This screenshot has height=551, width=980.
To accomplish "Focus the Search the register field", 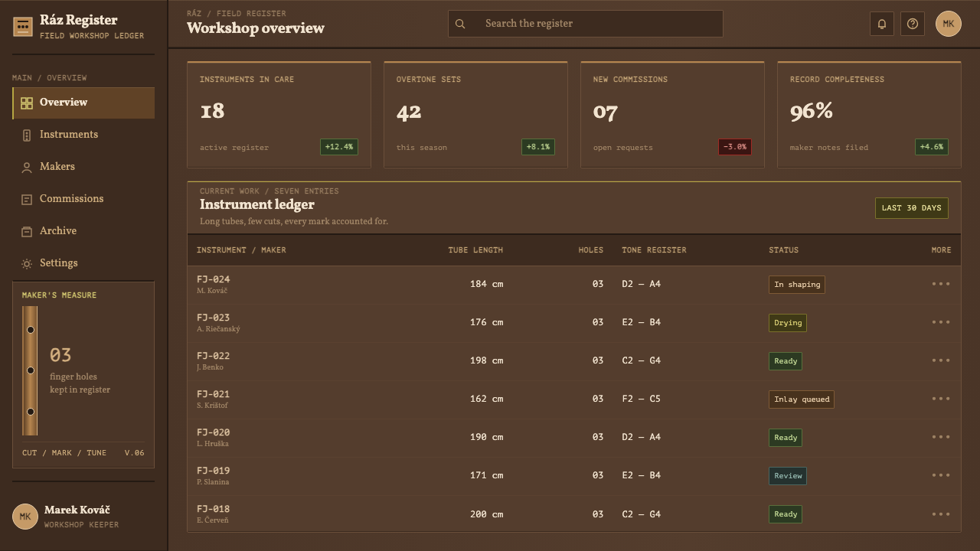I will (x=586, y=24).
